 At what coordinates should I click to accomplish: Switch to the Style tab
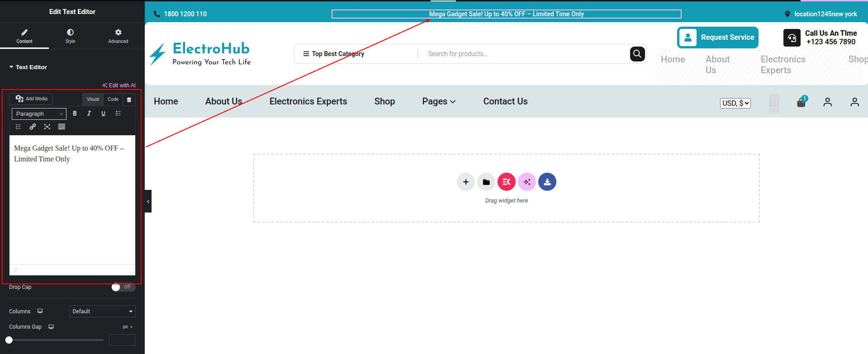coord(70,36)
